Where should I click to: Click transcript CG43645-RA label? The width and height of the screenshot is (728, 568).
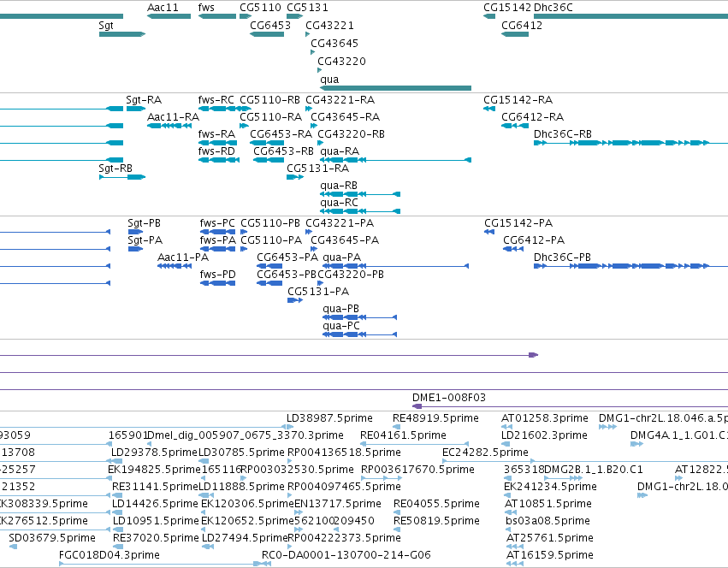tap(345, 117)
